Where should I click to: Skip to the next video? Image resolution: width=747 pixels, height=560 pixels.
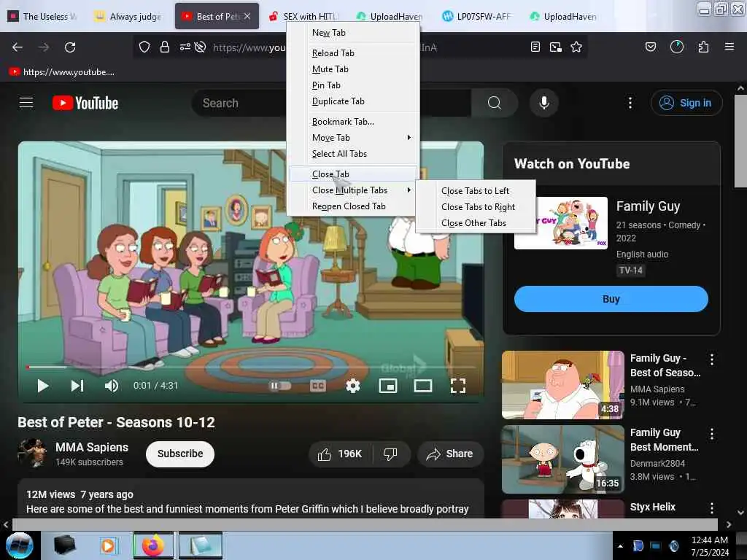pyautogui.click(x=77, y=386)
